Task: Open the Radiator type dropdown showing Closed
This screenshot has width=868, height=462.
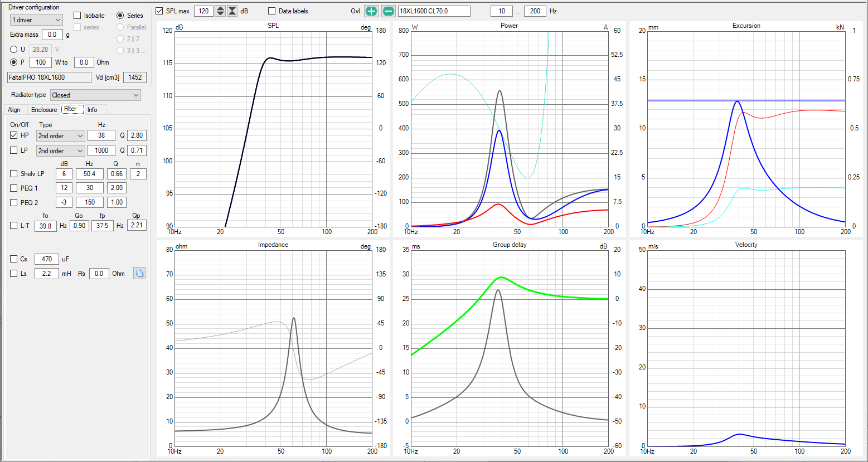Action: 96,95
